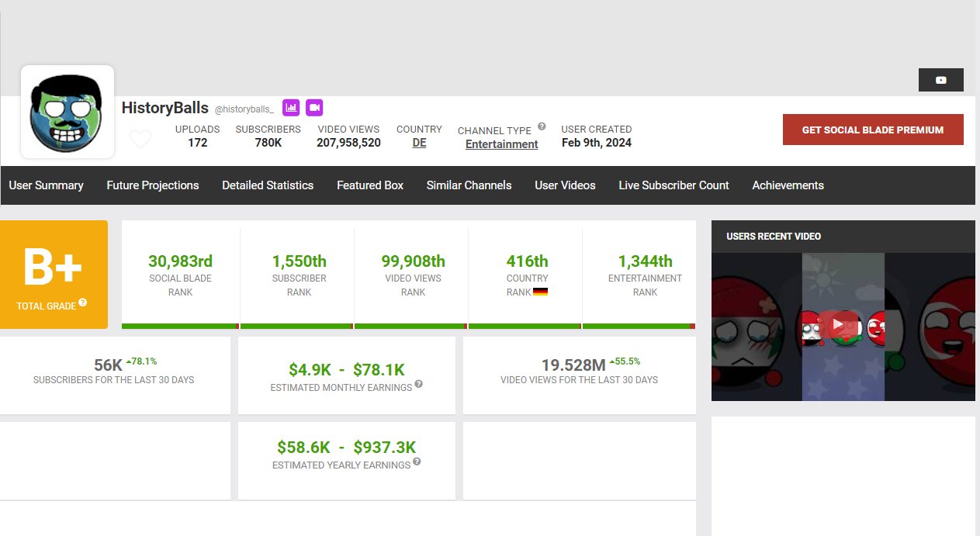
Task: Click the Feb 9th, 2024 creation date
Action: point(597,143)
